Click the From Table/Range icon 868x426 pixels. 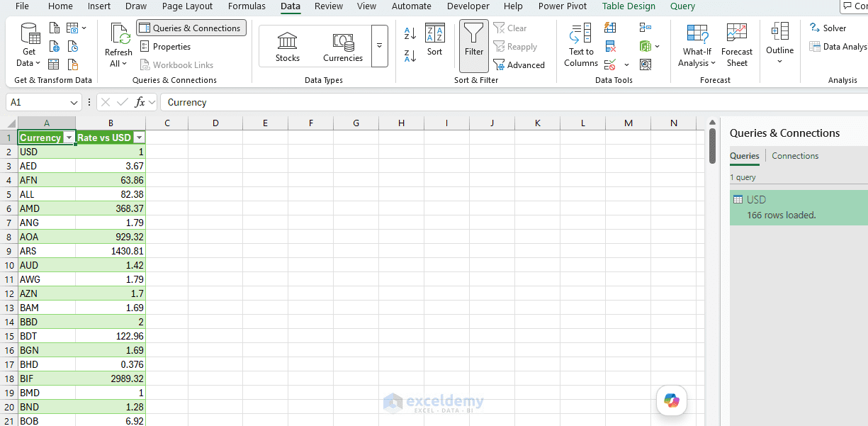tap(55, 65)
